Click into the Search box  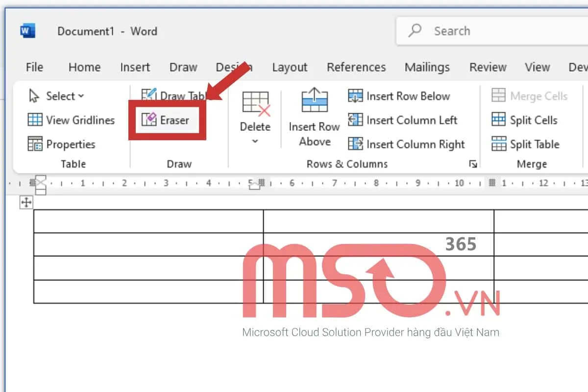click(490, 31)
